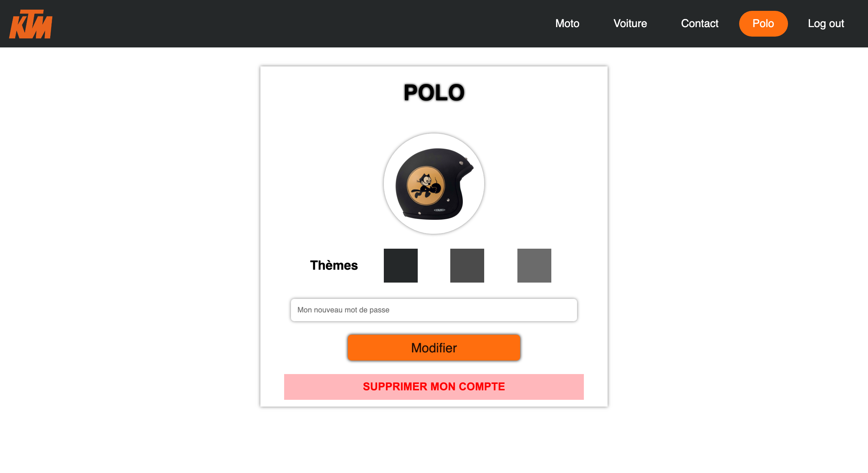The height and width of the screenshot is (473, 868).
Task: Pick the medium dark gray theme swatch
Action: pyautogui.click(x=467, y=265)
